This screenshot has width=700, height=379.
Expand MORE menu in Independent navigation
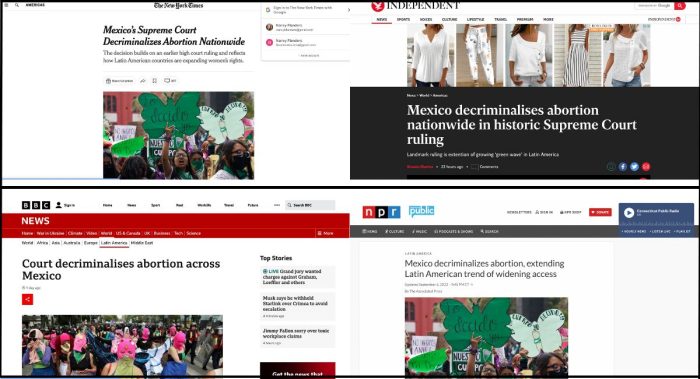click(x=548, y=20)
